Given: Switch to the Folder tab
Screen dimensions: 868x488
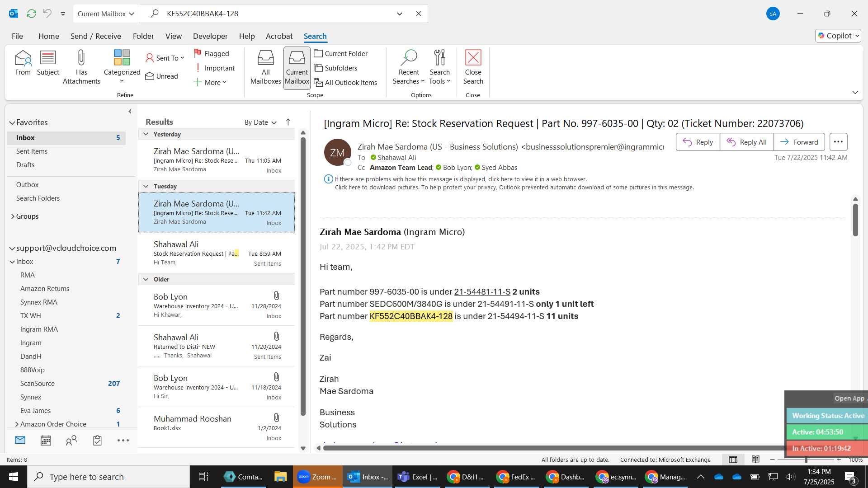Looking at the screenshot, I should click(x=143, y=36).
